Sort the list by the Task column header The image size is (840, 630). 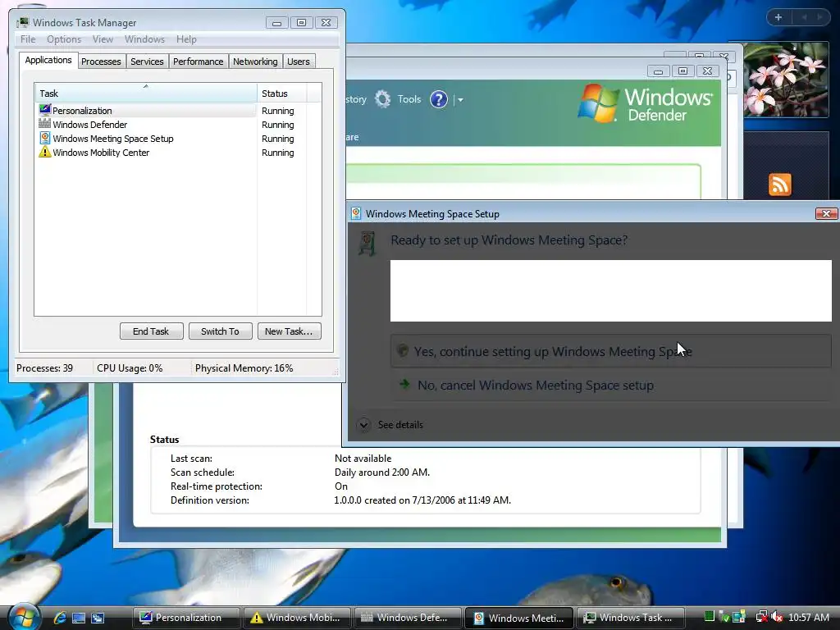tap(146, 94)
